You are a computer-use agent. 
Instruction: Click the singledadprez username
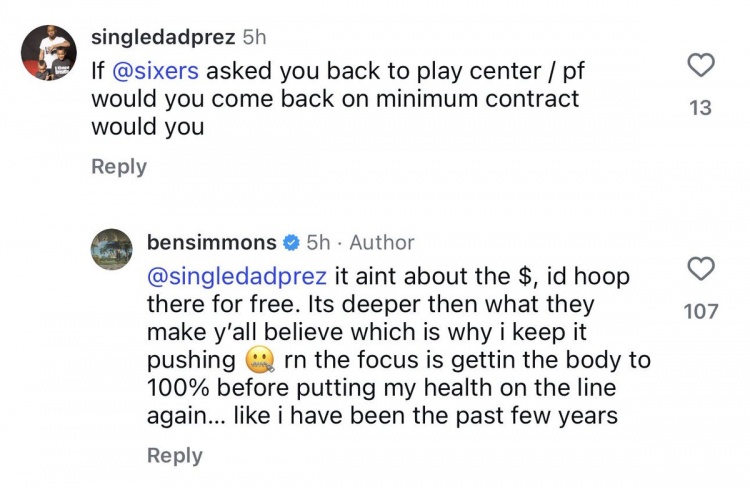point(163,38)
